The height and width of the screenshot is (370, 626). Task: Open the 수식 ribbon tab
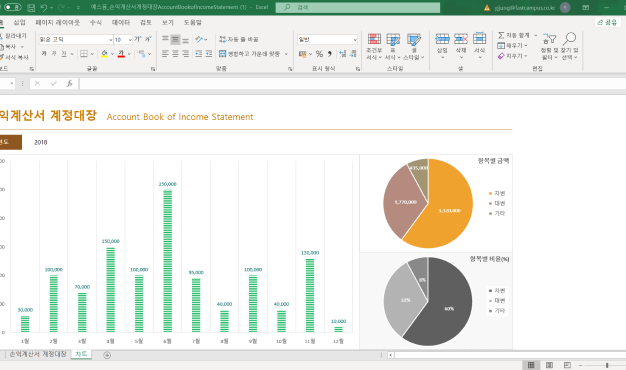tap(95, 22)
